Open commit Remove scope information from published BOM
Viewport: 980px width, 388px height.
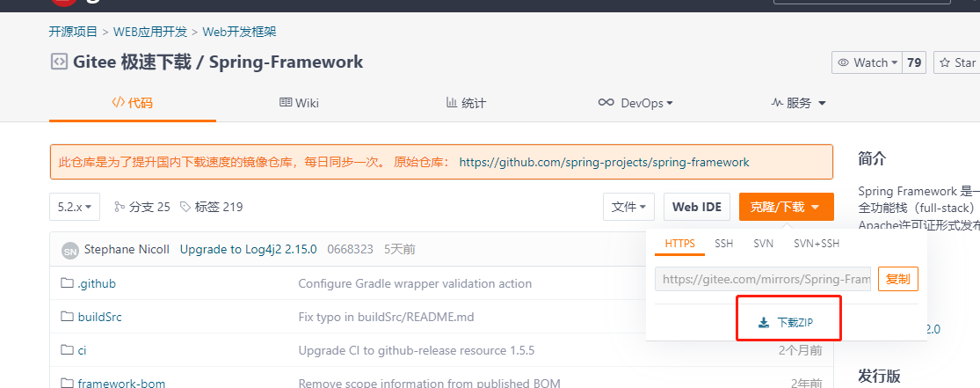tap(430, 383)
